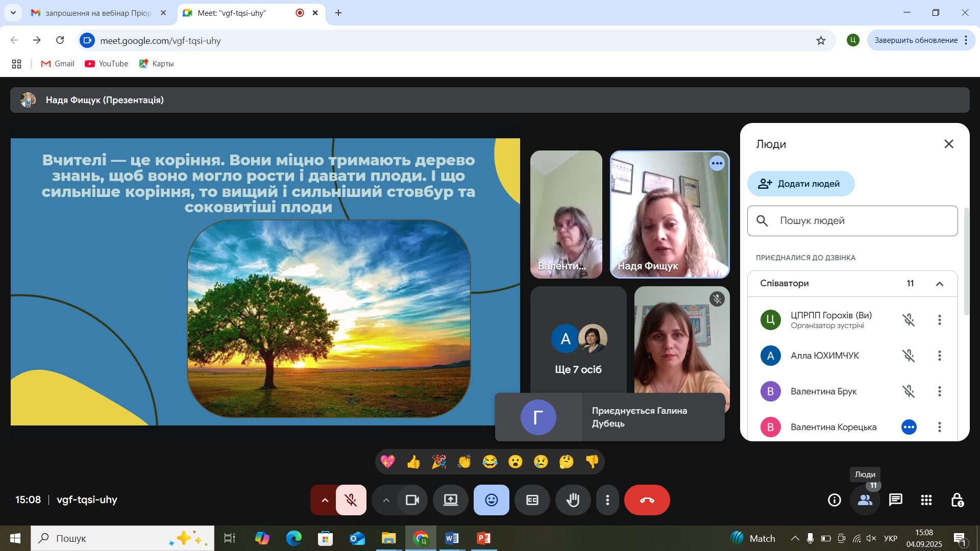Click the Додати людей button
This screenshot has width=980, height=551.
800,184
